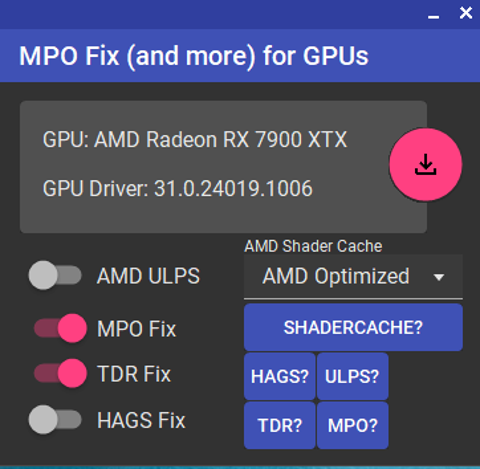
Task: Close the window using the X
Action: pos(466,13)
